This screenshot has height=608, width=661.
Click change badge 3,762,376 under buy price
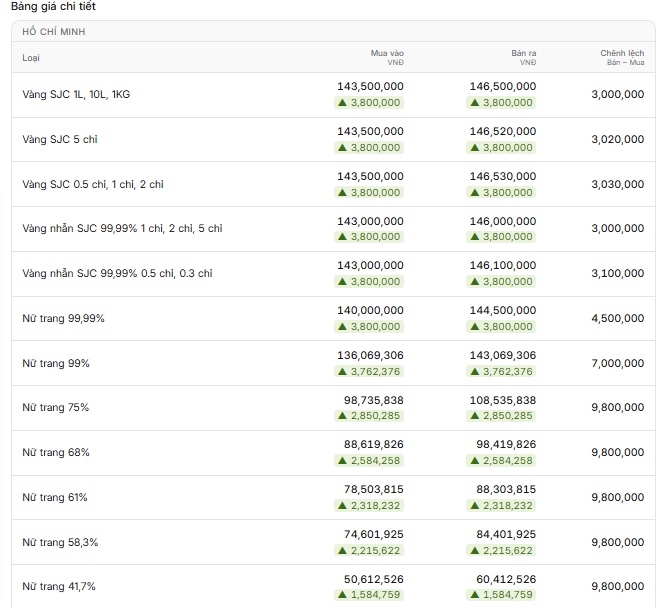369,371
